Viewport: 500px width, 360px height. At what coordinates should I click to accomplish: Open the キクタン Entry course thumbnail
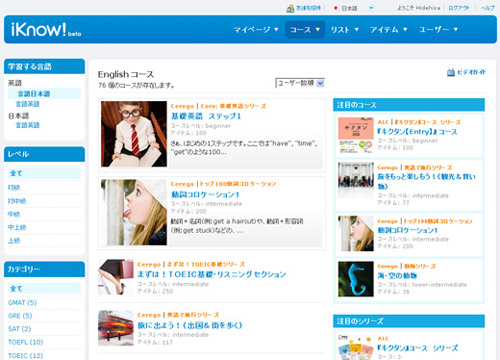pos(356,135)
